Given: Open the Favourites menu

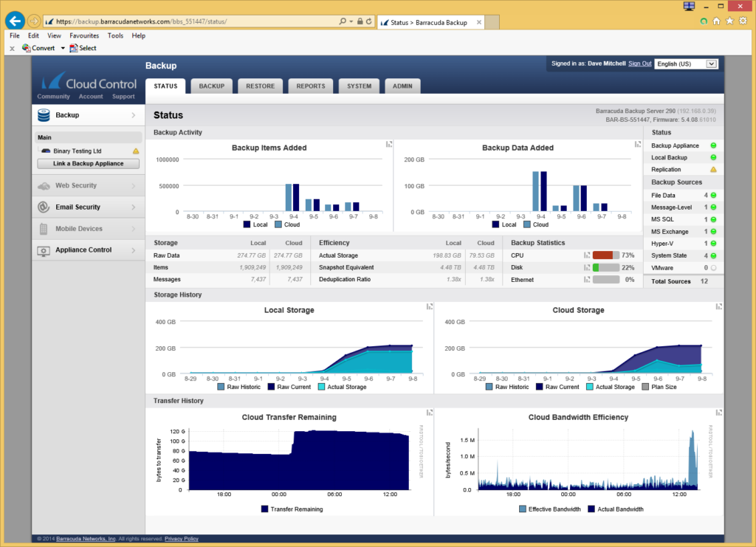Looking at the screenshot, I should (83, 35).
